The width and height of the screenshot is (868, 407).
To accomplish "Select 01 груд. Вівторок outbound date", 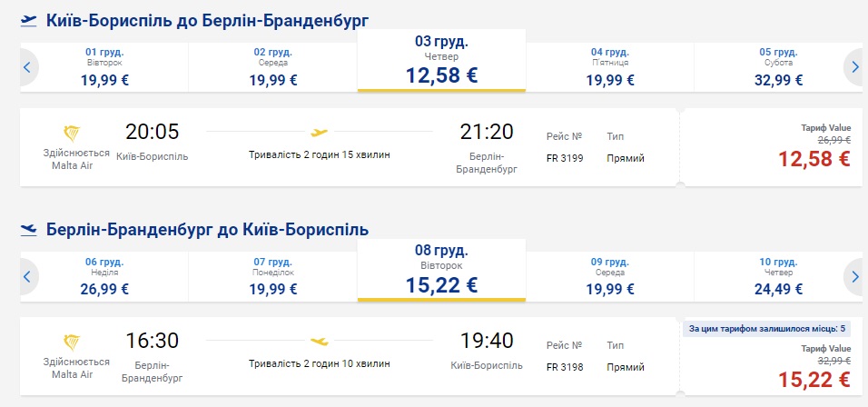I will click(x=104, y=66).
